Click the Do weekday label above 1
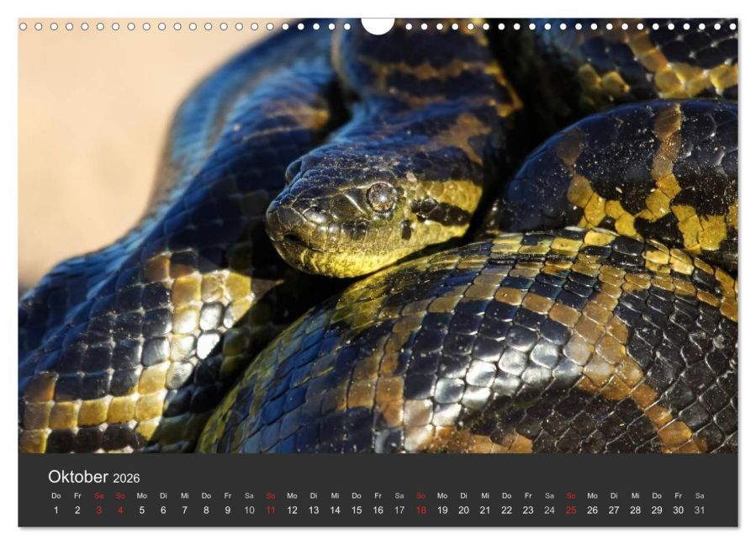Viewport: 756px width, 545px height. [x=56, y=496]
